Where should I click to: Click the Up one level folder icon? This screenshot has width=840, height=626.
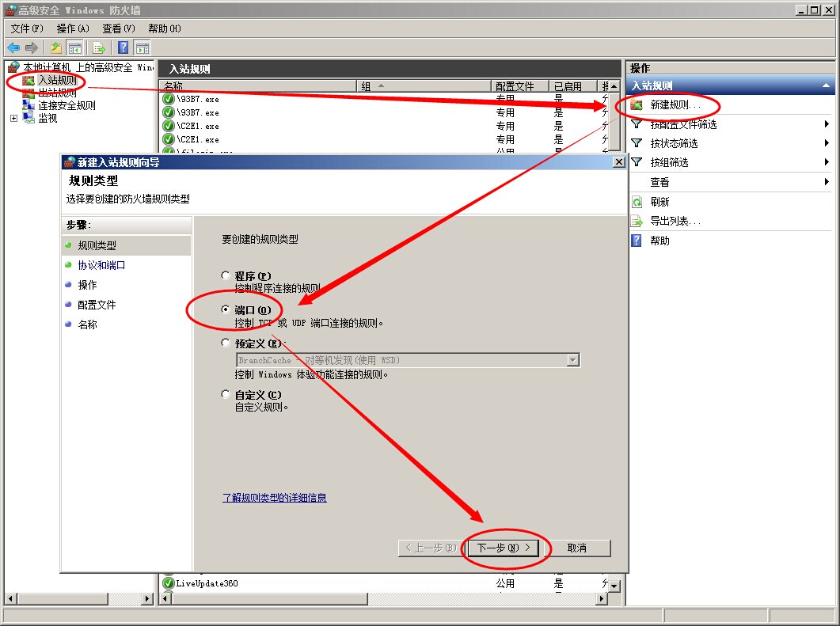pyautogui.click(x=56, y=47)
